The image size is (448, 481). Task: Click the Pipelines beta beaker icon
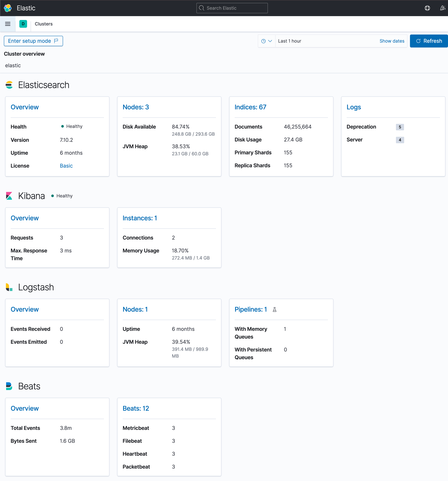pyautogui.click(x=274, y=309)
